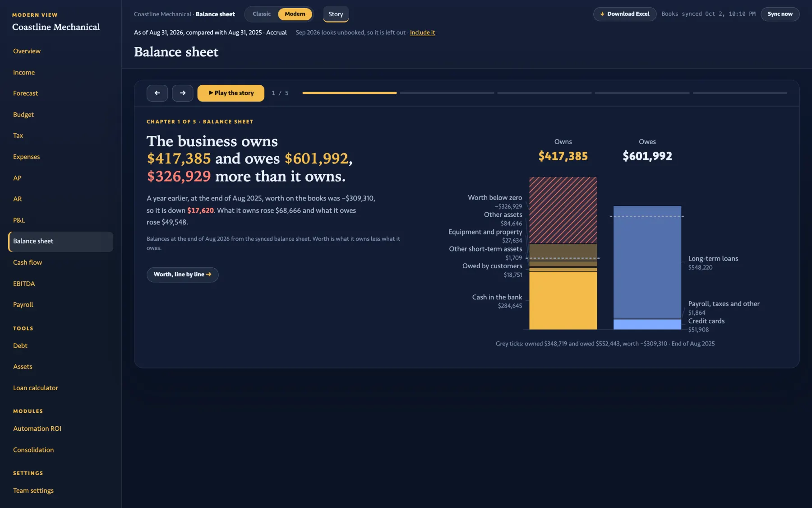The height and width of the screenshot is (508, 812).
Task: Download Excel export
Action: point(625,14)
